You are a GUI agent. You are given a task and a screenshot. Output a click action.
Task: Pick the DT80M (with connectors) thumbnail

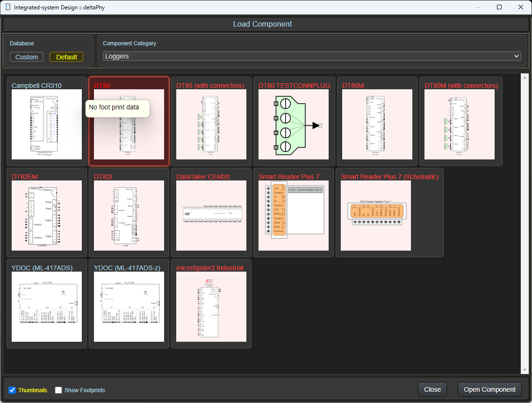click(x=460, y=125)
